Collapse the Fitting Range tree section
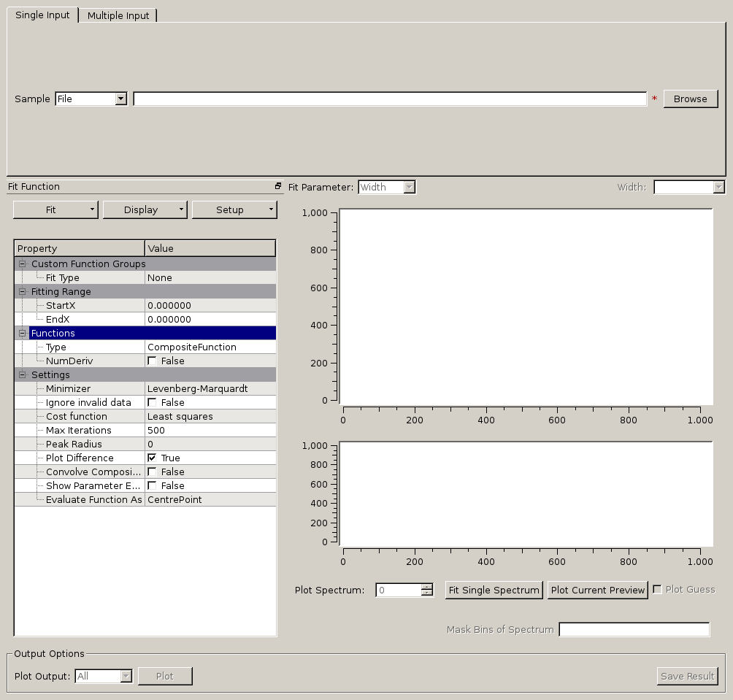Viewport: 733px width, 700px height. 22,292
